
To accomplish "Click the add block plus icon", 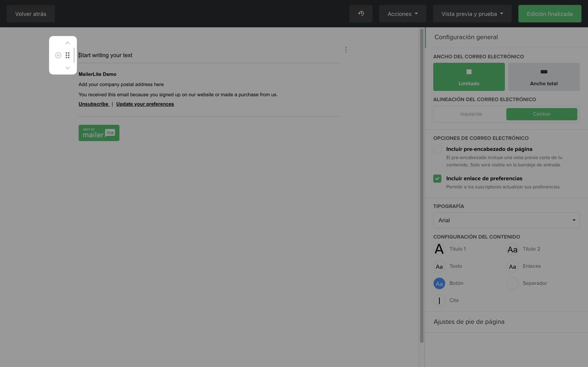I will pos(58,55).
